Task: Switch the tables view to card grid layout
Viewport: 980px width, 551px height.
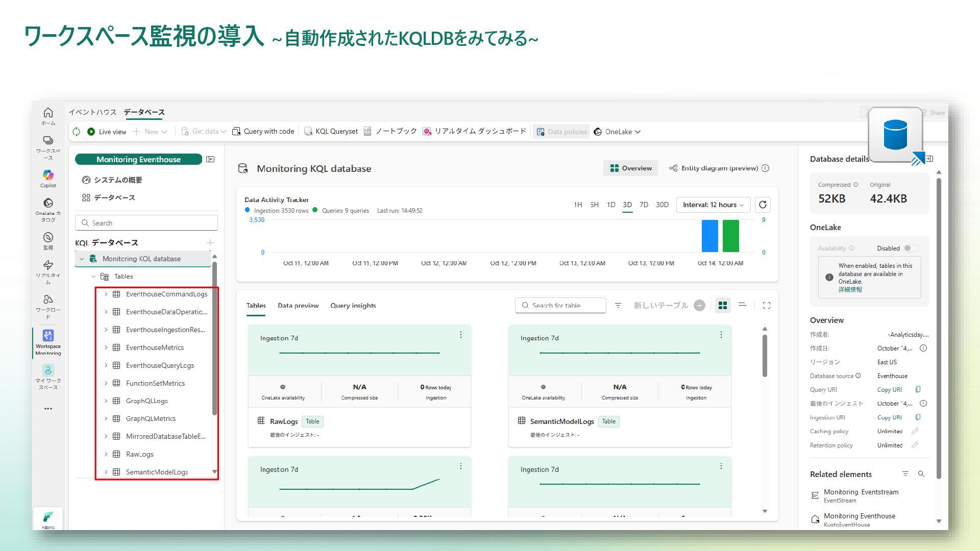Action: tap(722, 305)
